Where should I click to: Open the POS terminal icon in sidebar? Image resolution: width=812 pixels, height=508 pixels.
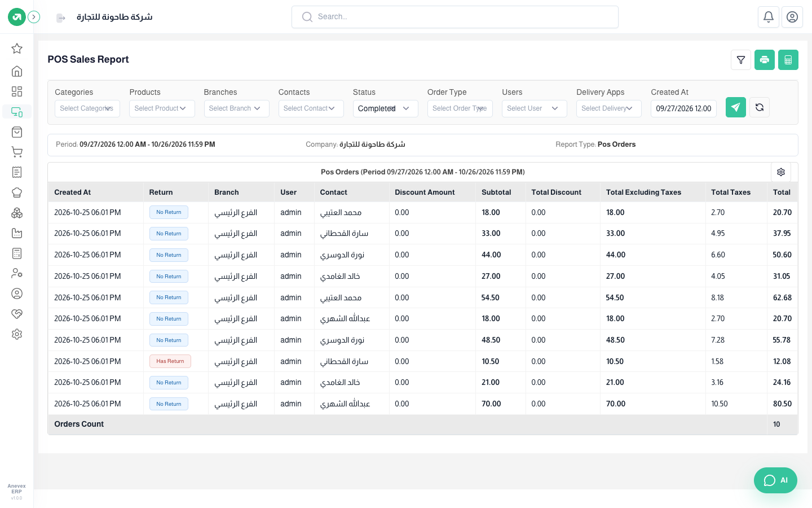coord(17,112)
